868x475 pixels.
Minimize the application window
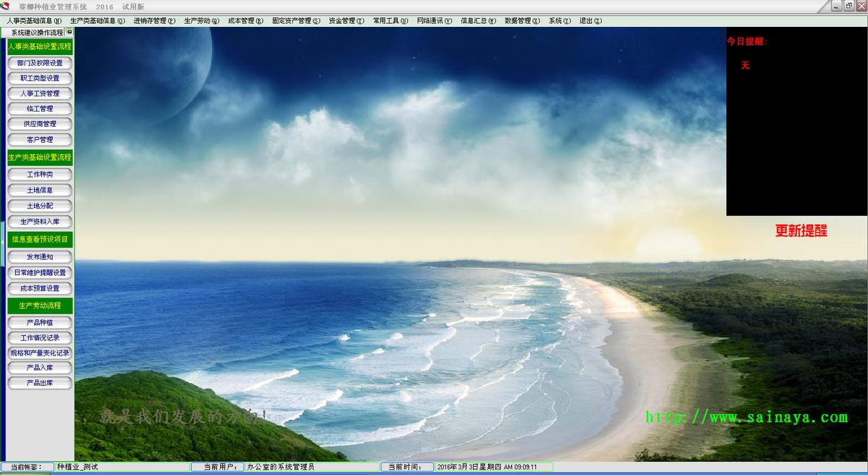point(837,6)
